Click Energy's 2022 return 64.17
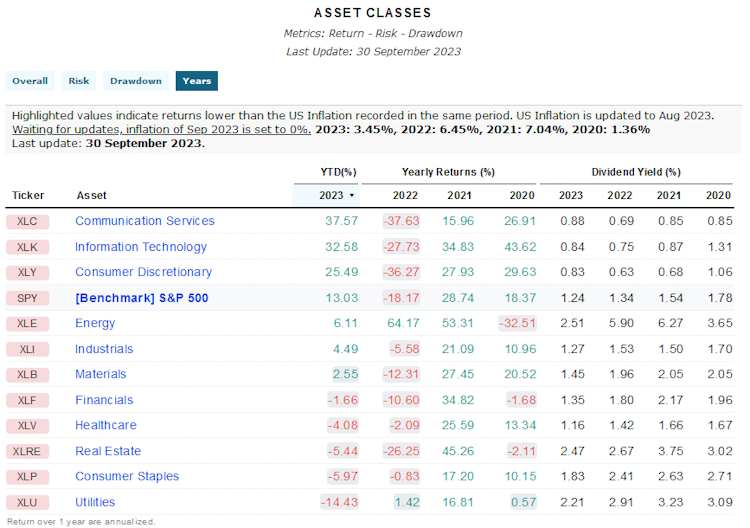This screenshot has height=528, width=750. [x=403, y=323]
